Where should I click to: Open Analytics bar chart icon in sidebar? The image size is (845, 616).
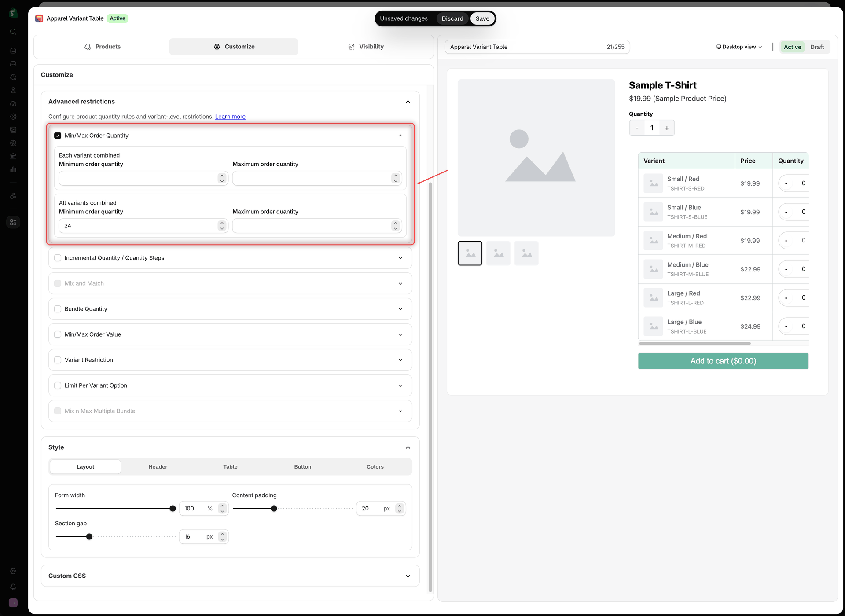[13, 169]
